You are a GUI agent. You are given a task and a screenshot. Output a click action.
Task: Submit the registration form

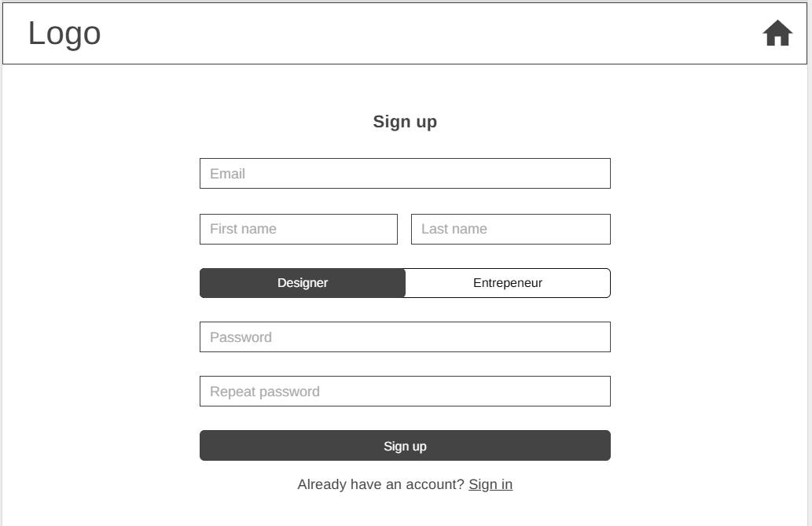[x=405, y=446]
